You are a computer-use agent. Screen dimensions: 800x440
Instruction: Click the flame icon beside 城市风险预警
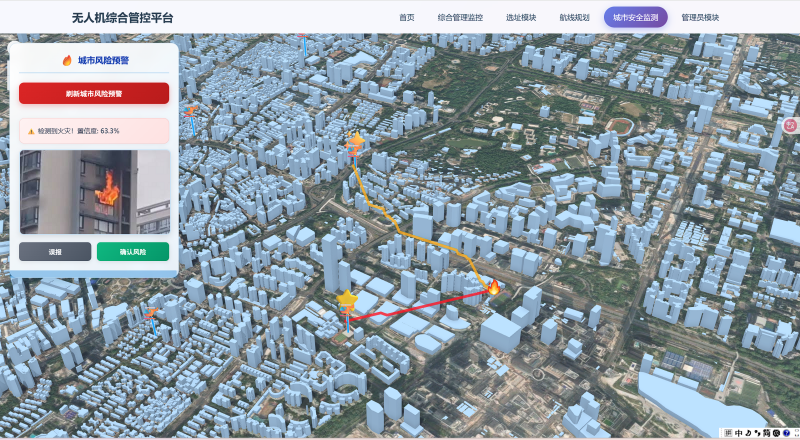(x=67, y=60)
